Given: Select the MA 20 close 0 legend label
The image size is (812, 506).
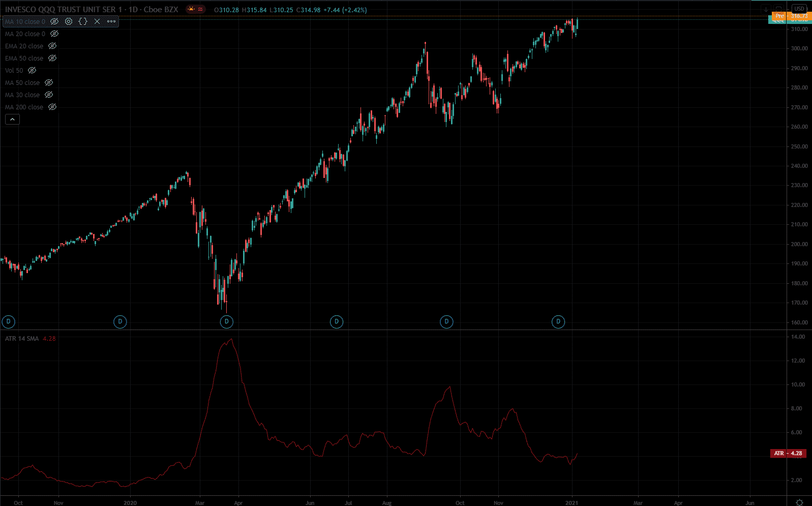Looking at the screenshot, I should (x=25, y=34).
